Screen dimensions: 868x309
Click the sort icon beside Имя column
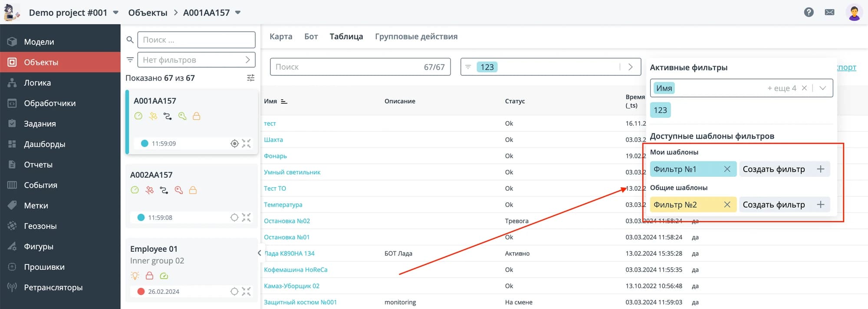[284, 101]
